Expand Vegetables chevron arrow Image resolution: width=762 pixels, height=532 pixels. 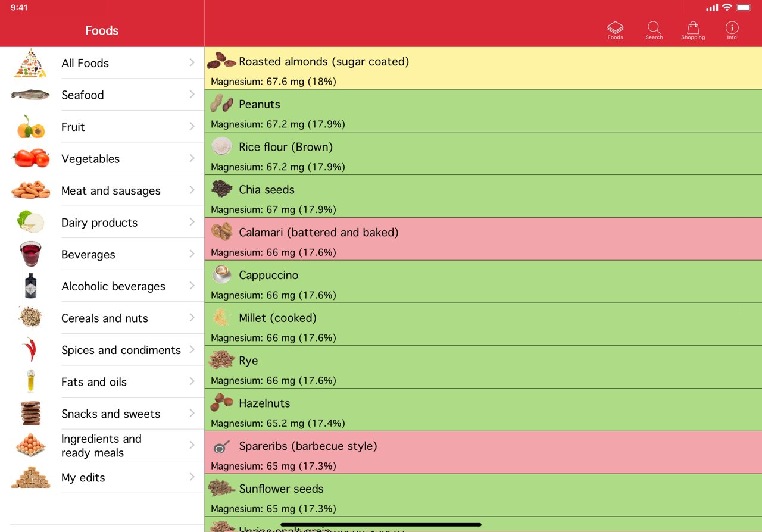click(x=192, y=158)
